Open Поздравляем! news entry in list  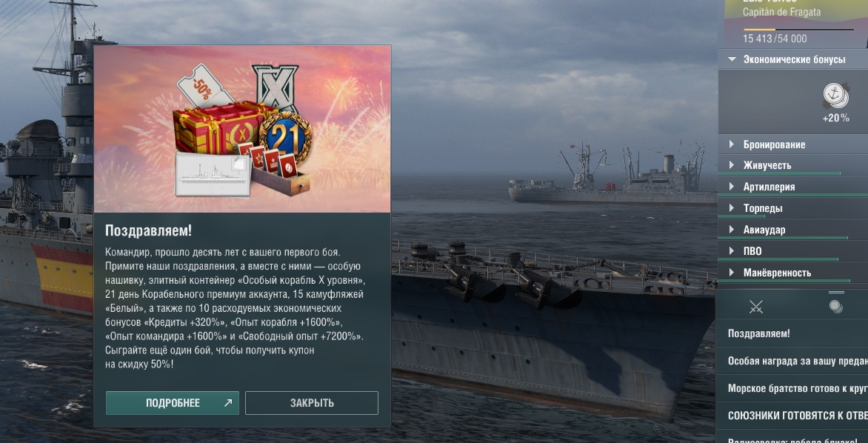pyautogui.click(x=792, y=334)
